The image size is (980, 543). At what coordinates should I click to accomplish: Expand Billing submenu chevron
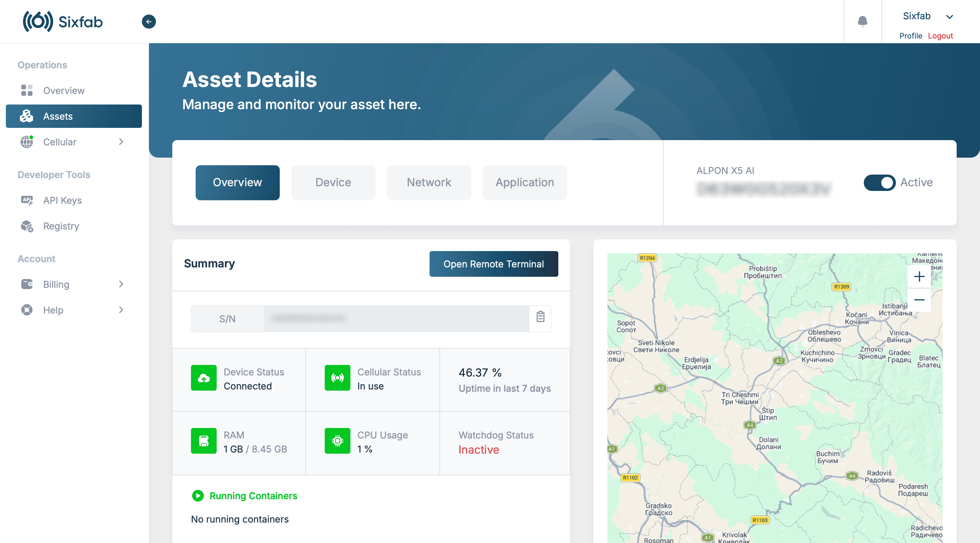tap(121, 284)
